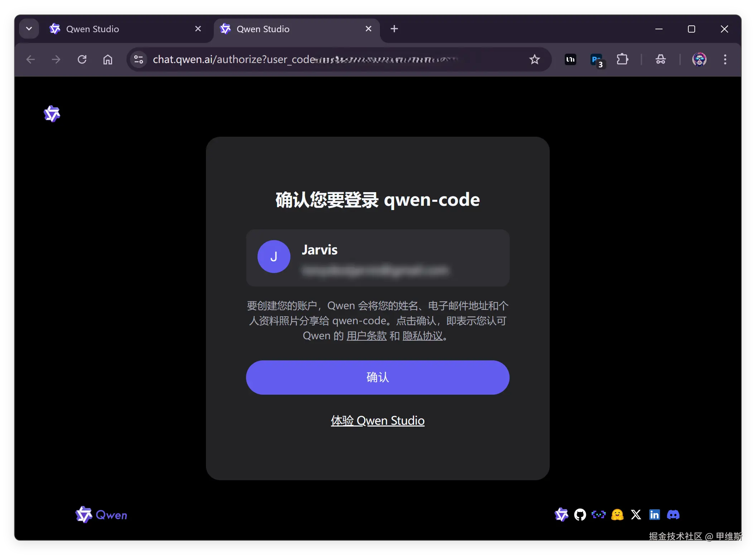756x555 pixels.
Task: Click the ModelScope footer icon
Action: tap(598, 515)
